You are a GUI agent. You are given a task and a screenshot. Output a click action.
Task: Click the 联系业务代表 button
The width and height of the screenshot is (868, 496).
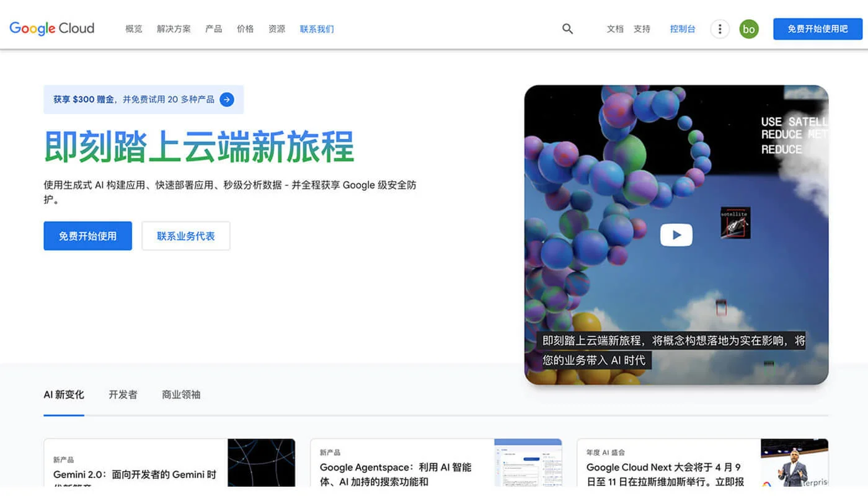click(186, 236)
